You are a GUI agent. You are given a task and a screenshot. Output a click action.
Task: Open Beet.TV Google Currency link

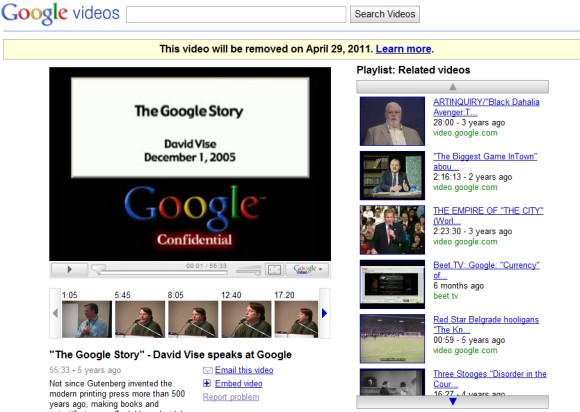(x=486, y=270)
